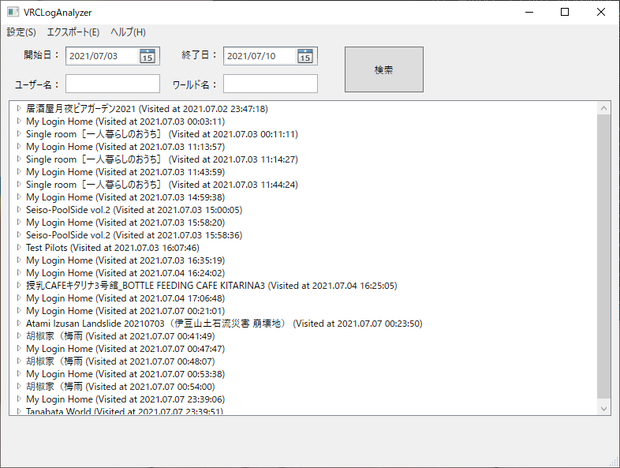This screenshot has width=620, height=468.
Task: Select My Login Home visited at 2021.07.03 15:58:20
Action: pos(125,223)
